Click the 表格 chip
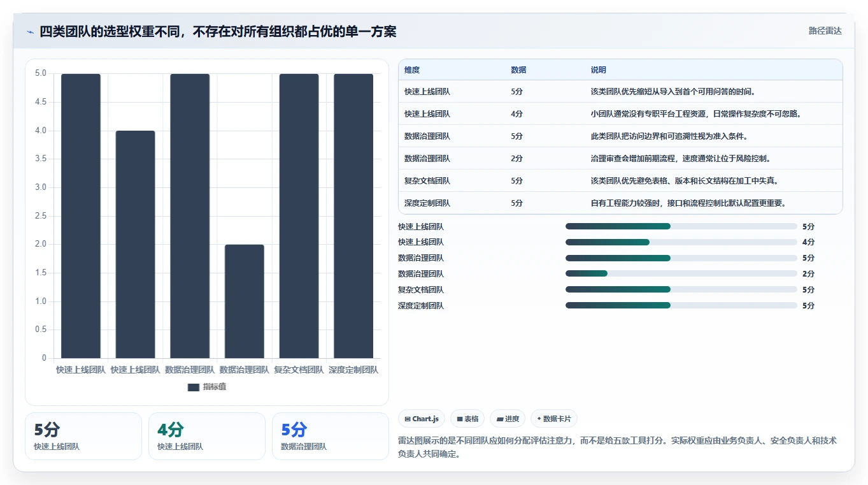The image size is (868, 485). tap(467, 419)
